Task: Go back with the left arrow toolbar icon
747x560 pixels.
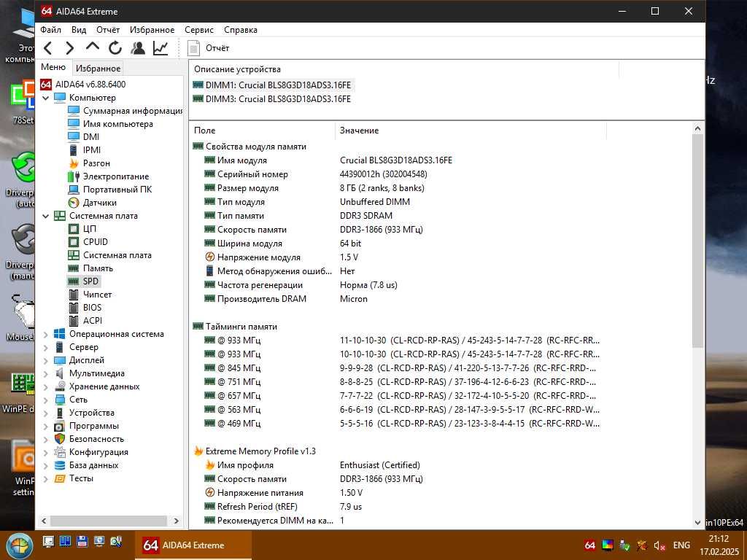Action: pos(47,48)
